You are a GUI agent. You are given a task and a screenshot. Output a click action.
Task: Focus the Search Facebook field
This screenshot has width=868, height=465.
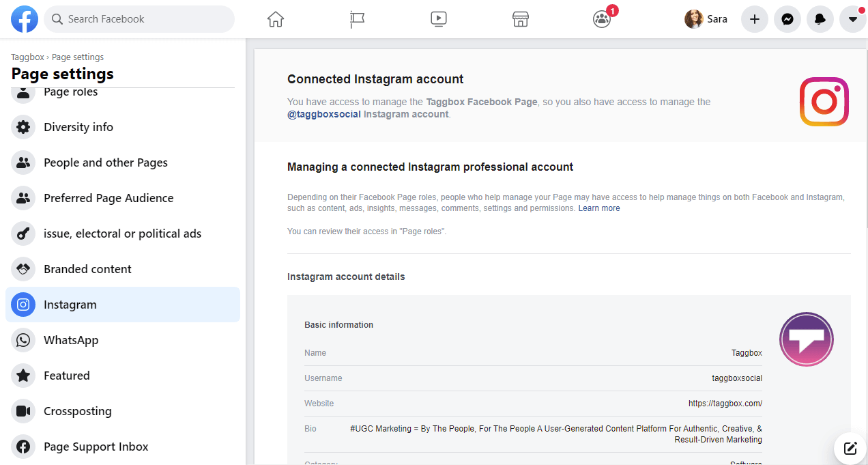point(140,19)
